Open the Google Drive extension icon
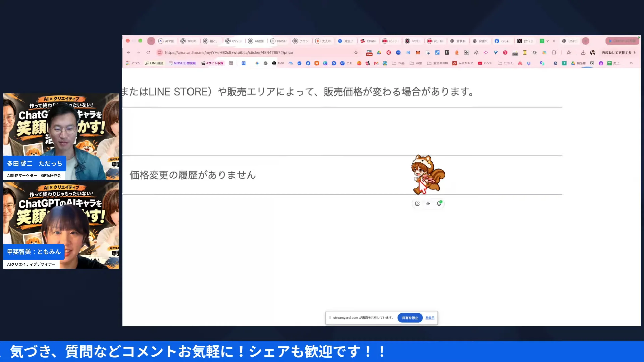Image resolution: width=644 pixels, height=362 pixels. [379, 52]
